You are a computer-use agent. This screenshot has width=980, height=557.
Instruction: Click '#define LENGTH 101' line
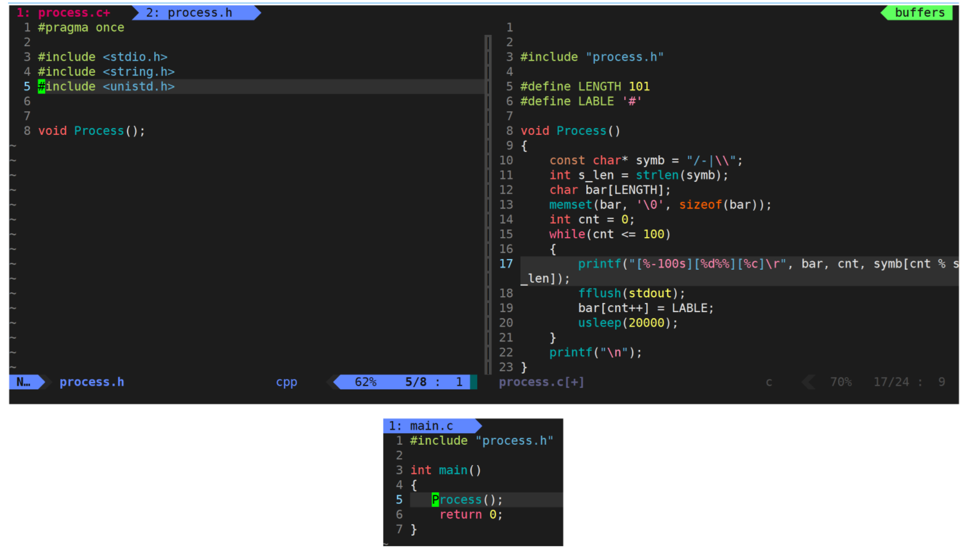click(585, 86)
